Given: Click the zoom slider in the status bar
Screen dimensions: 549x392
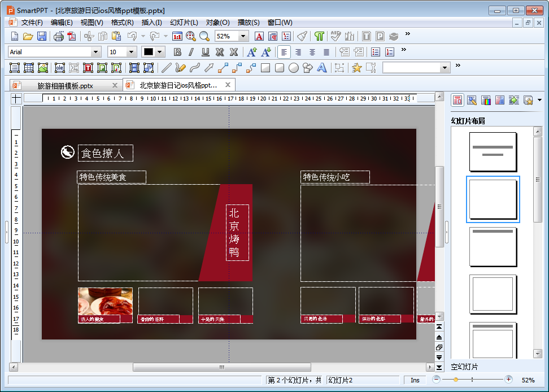Looking at the screenshot, I should (x=472, y=380).
